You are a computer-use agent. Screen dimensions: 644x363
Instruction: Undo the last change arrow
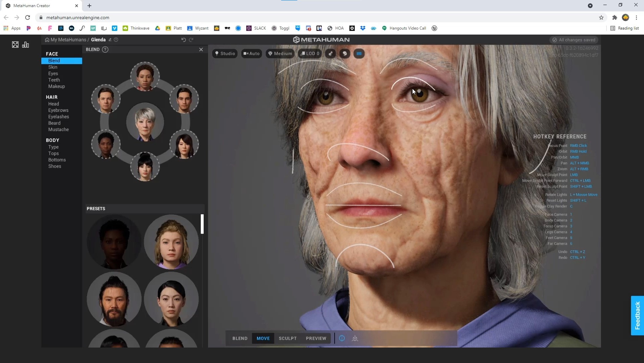183,40
